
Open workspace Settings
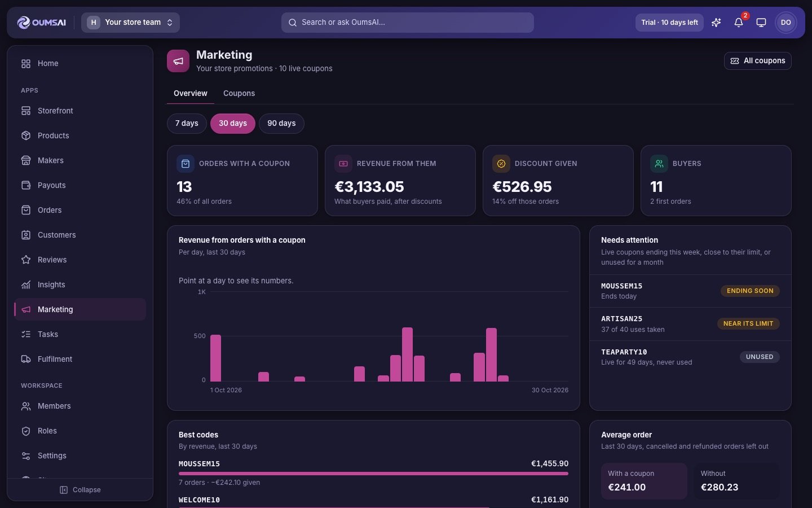pyautogui.click(x=80, y=456)
